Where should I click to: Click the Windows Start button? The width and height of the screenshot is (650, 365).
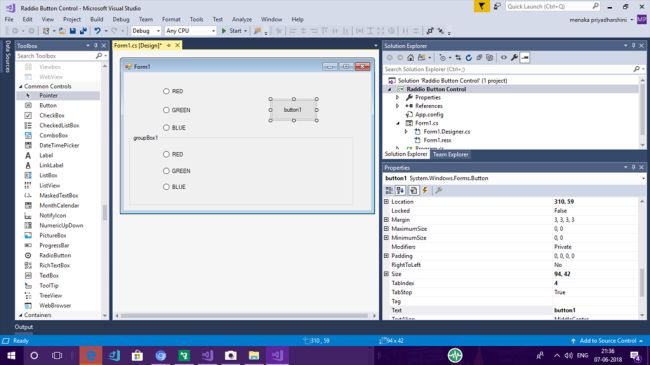pyautogui.click(x=11, y=355)
